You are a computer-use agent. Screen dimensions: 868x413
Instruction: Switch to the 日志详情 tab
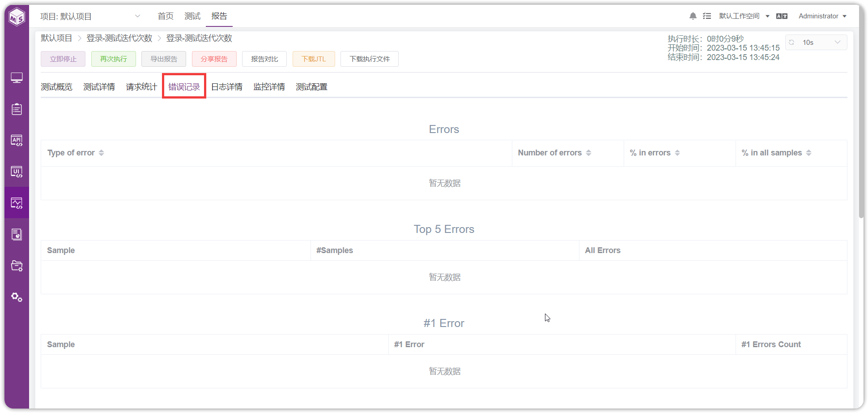coord(227,87)
